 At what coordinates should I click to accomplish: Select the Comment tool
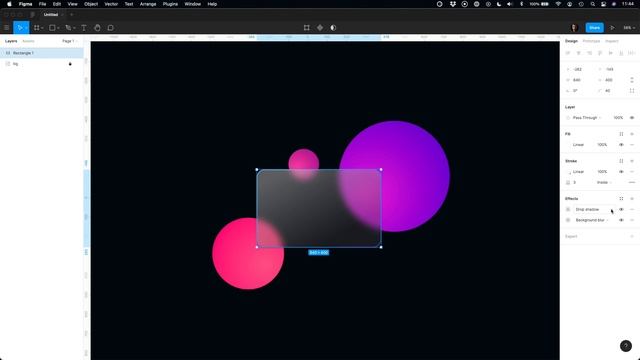(x=110, y=28)
